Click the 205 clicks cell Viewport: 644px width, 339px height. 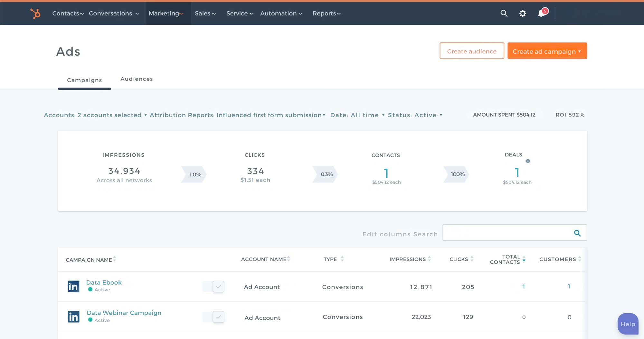click(468, 287)
